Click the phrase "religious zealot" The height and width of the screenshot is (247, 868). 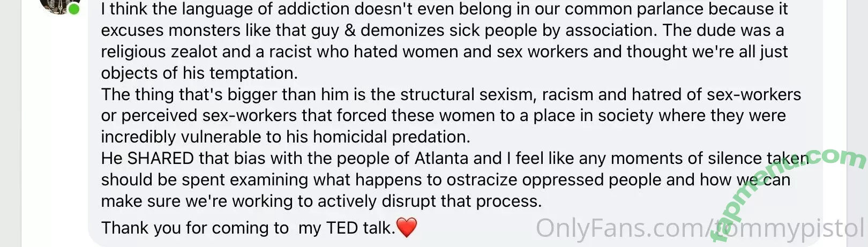(x=159, y=52)
